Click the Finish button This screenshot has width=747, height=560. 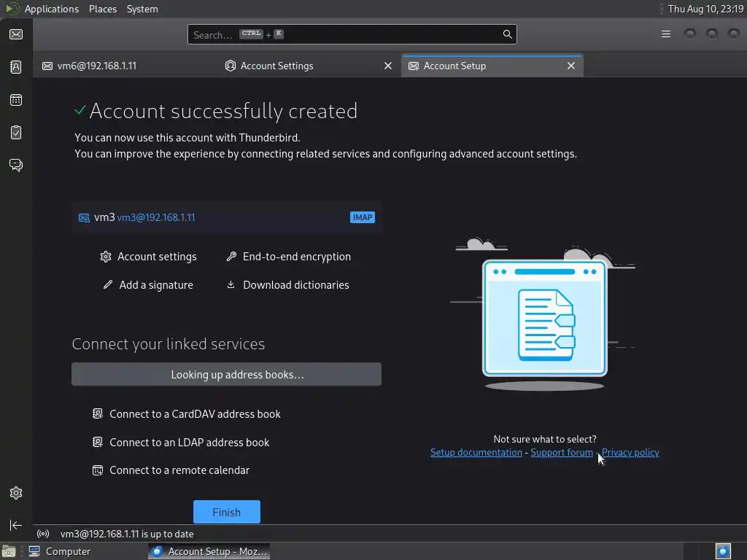click(227, 512)
